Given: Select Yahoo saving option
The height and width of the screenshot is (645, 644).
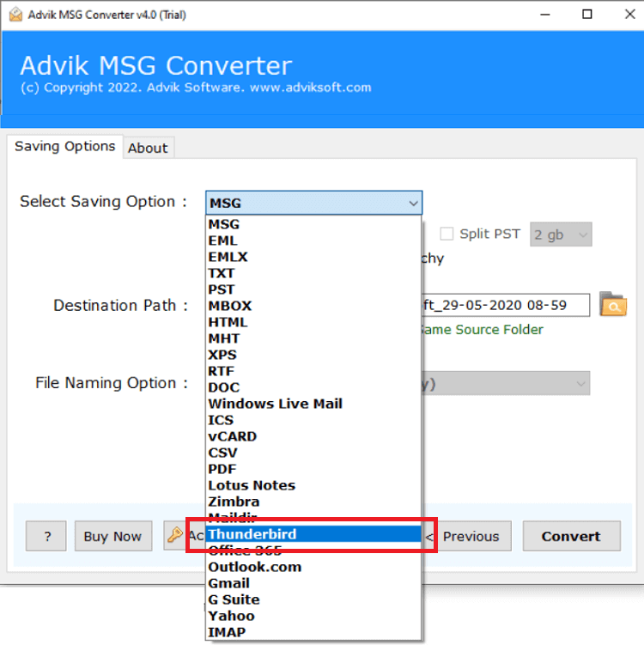Looking at the screenshot, I should (x=313, y=616).
